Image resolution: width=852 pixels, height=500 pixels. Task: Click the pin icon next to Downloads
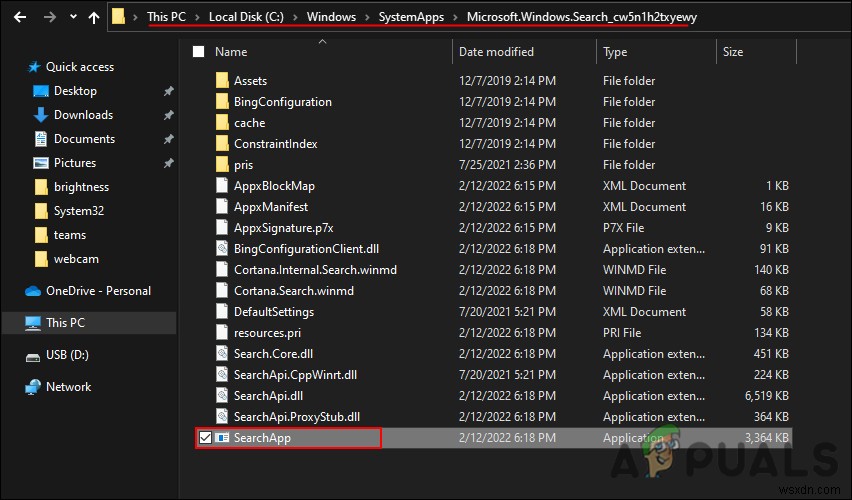(169, 115)
